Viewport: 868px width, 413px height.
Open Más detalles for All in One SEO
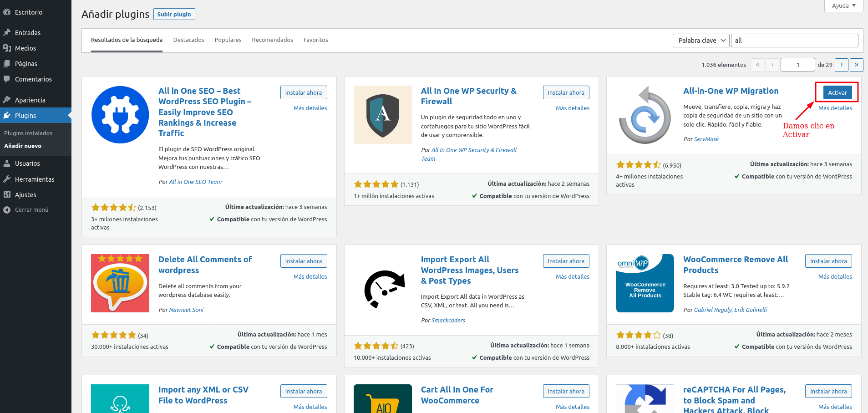coord(310,108)
